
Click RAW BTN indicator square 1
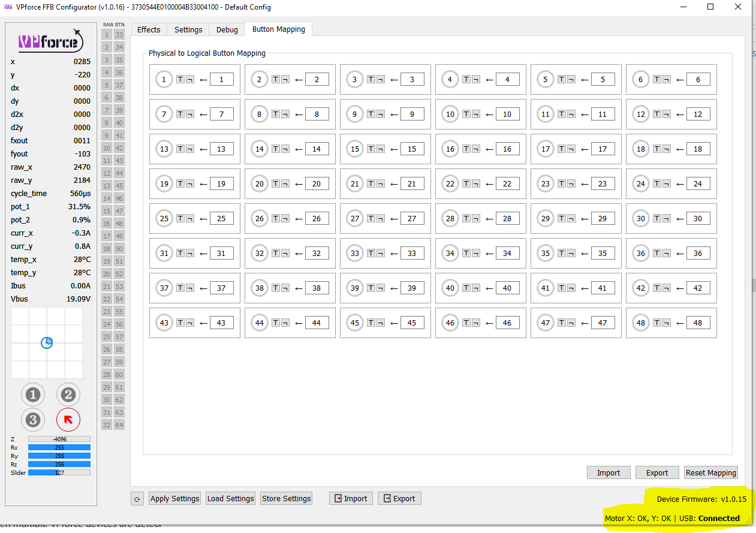click(x=107, y=34)
